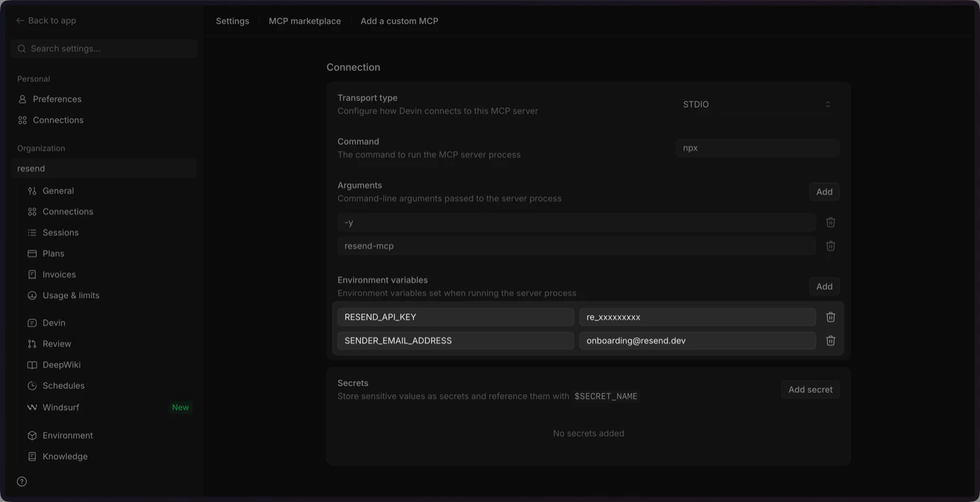Click the No secrets added text
The width and height of the screenshot is (980, 502).
click(588, 433)
